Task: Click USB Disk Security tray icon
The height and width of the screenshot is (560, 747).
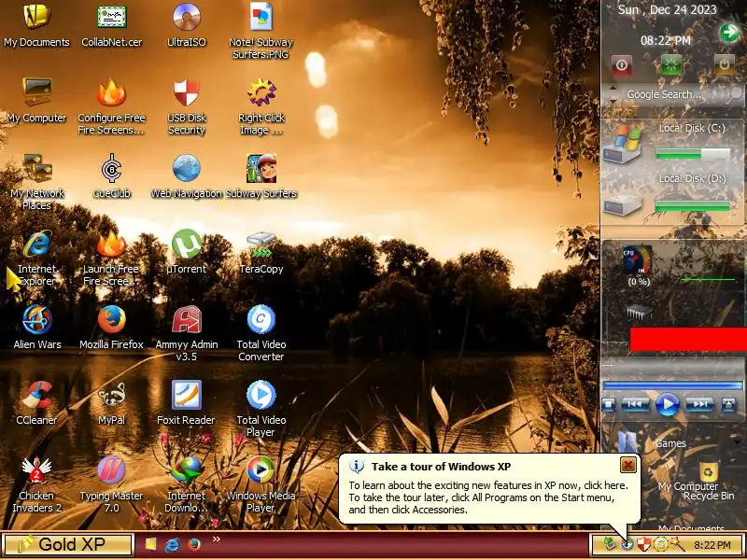Action: click(644, 544)
